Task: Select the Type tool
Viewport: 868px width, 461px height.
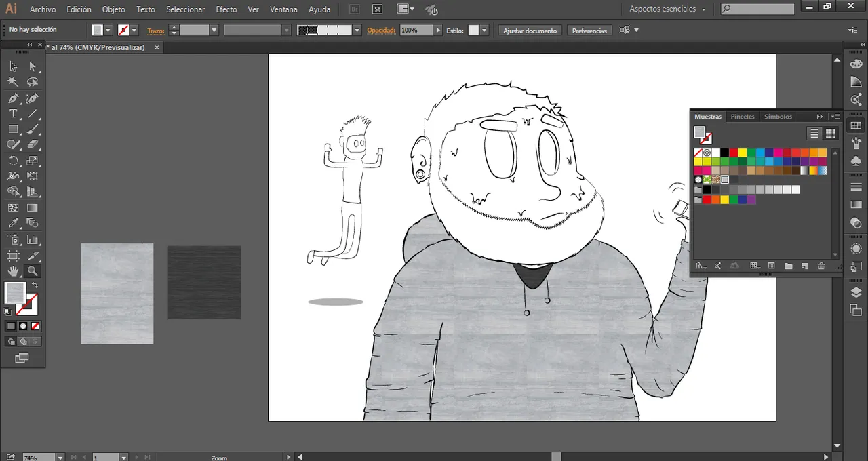Action: click(13, 114)
